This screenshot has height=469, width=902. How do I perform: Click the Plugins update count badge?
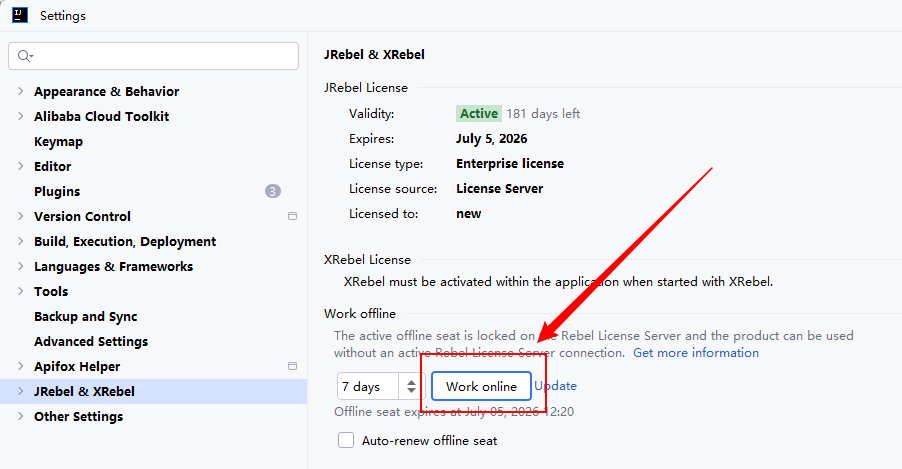point(273,191)
